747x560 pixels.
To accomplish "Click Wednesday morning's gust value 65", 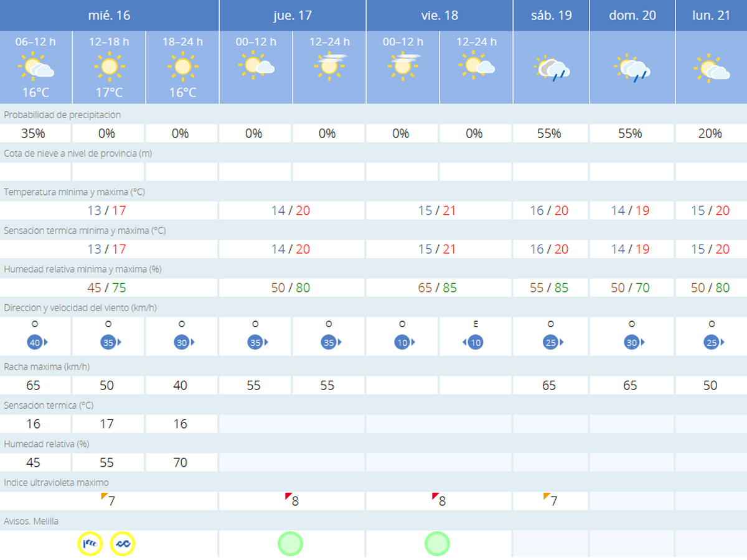I will (x=33, y=385).
